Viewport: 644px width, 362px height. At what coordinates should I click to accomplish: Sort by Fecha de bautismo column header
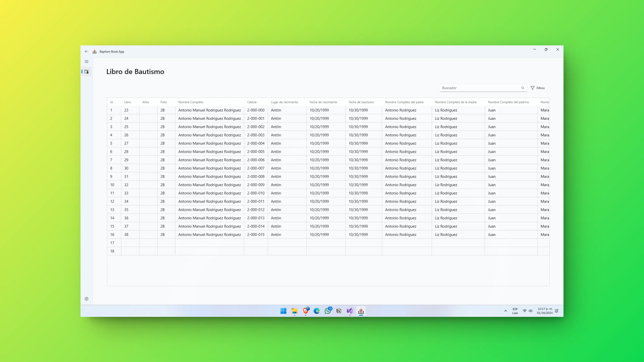click(x=361, y=102)
